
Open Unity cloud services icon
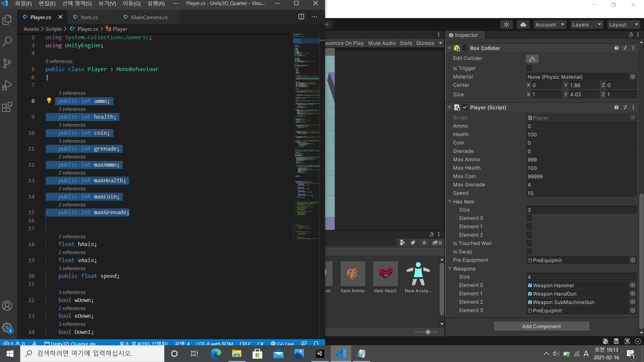(x=523, y=24)
